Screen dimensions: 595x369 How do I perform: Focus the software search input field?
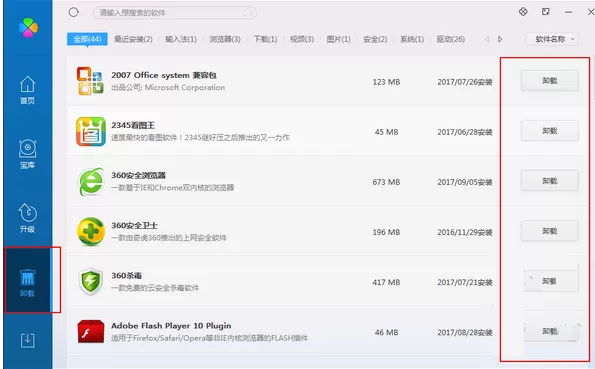tap(175, 13)
